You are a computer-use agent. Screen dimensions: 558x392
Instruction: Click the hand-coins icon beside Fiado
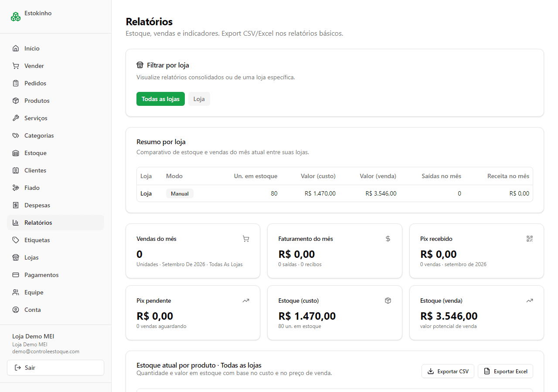pos(16,188)
